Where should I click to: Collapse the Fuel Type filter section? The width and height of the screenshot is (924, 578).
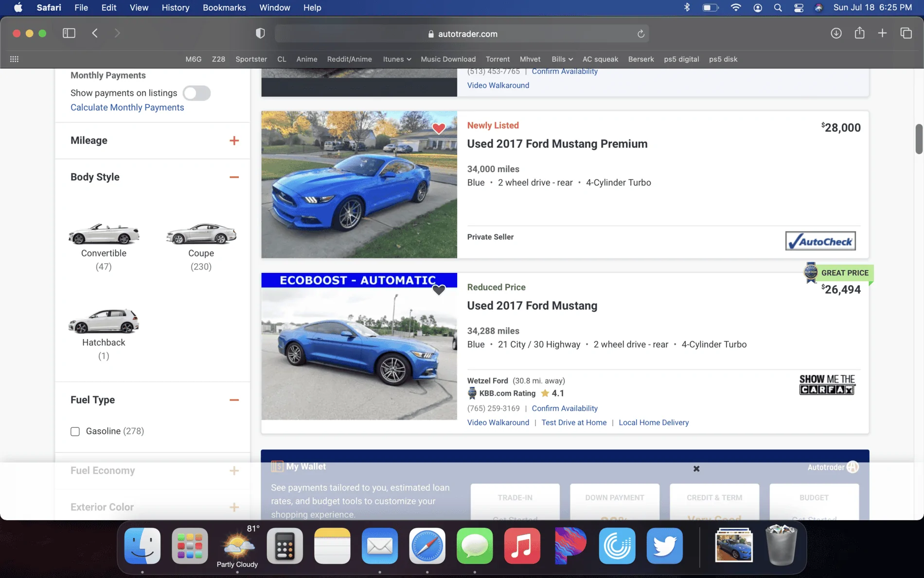click(x=234, y=400)
